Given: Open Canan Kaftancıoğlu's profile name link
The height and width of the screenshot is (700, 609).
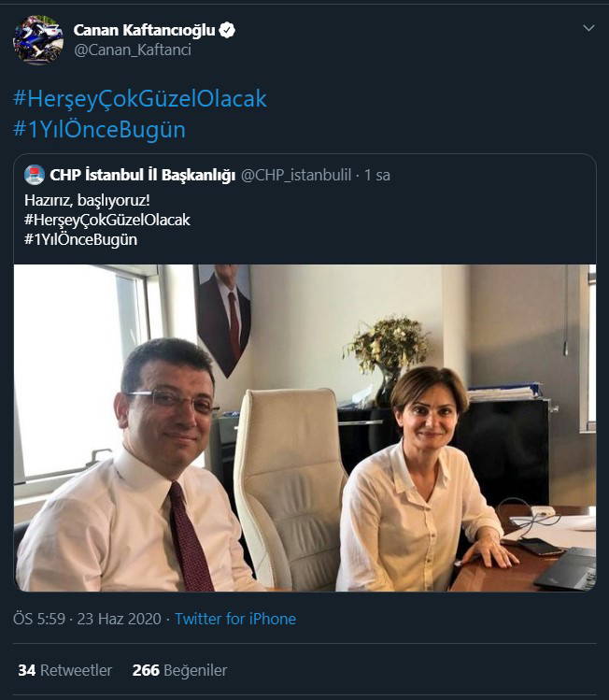Looking at the screenshot, I should click(144, 31).
